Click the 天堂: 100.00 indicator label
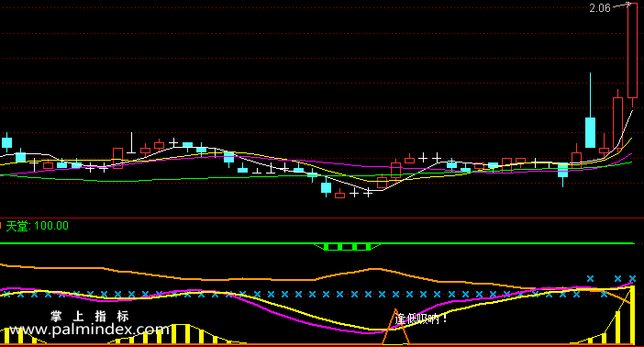The height and width of the screenshot is (347, 644). coord(38,226)
